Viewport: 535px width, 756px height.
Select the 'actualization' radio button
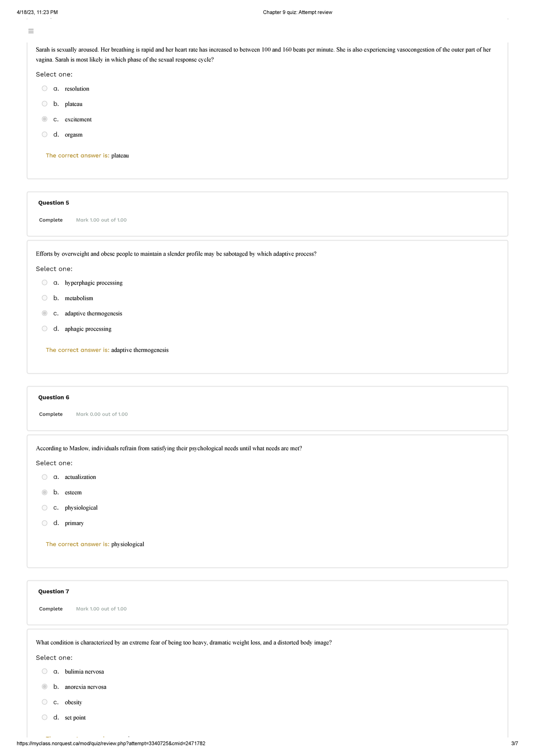[45, 477]
